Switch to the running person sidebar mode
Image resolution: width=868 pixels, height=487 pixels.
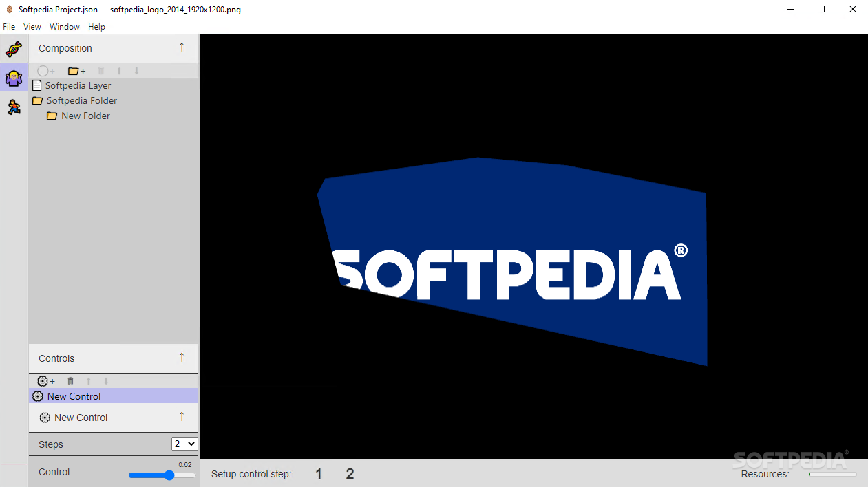coord(14,107)
